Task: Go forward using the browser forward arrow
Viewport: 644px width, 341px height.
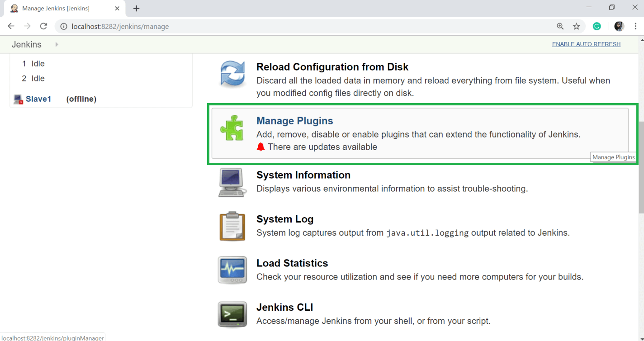Action: click(28, 26)
